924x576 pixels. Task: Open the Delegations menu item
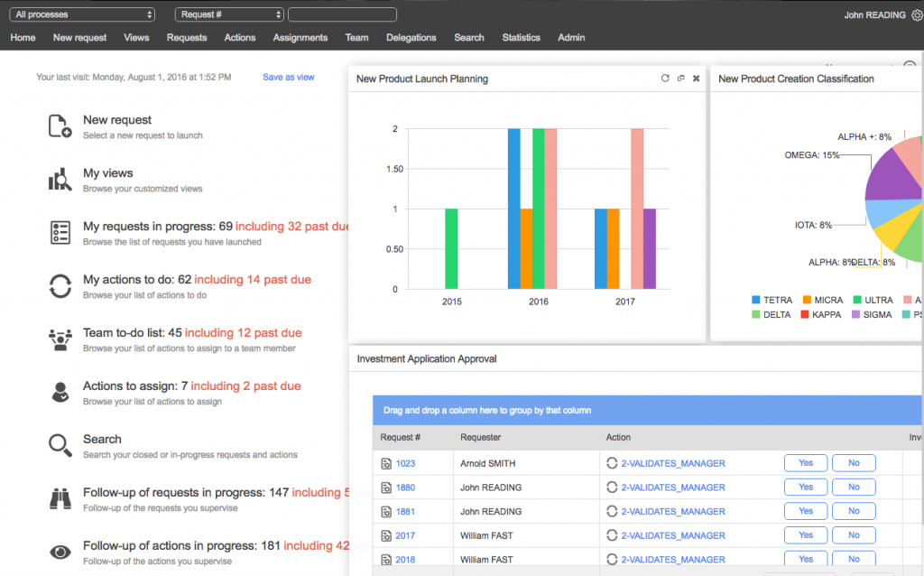coord(411,38)
